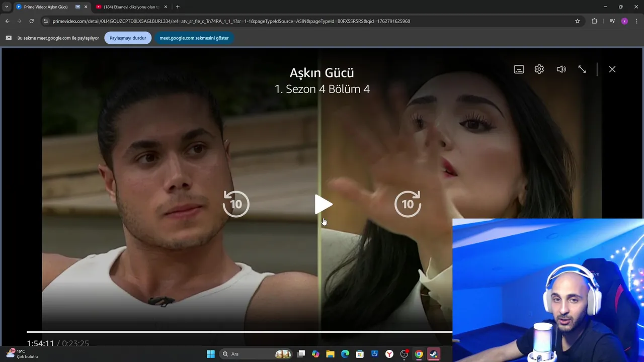Viewport: 644px width, 362px height.
Task: Open the Chrome extensions menu
Action: (594, 21)
